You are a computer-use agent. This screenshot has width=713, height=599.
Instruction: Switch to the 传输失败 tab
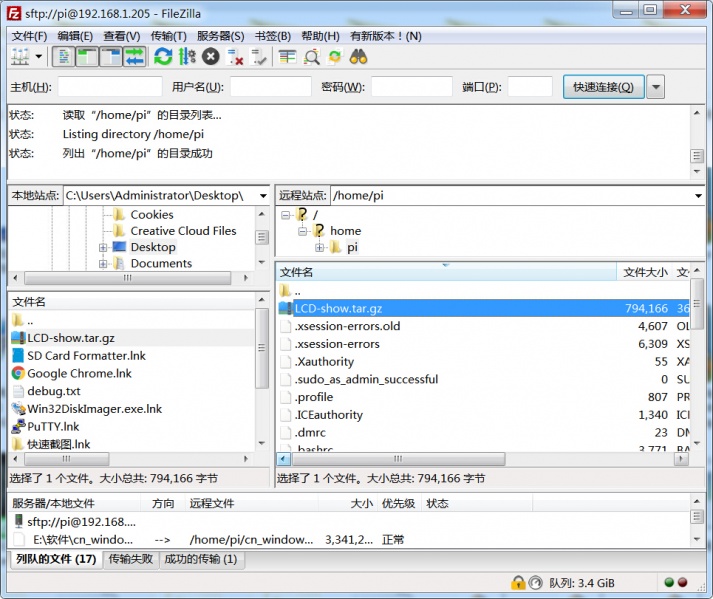click(131, 559)
